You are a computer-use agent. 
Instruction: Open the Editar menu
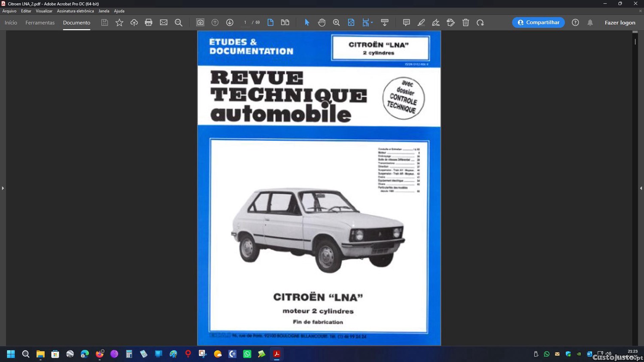(x=26, y=11)
